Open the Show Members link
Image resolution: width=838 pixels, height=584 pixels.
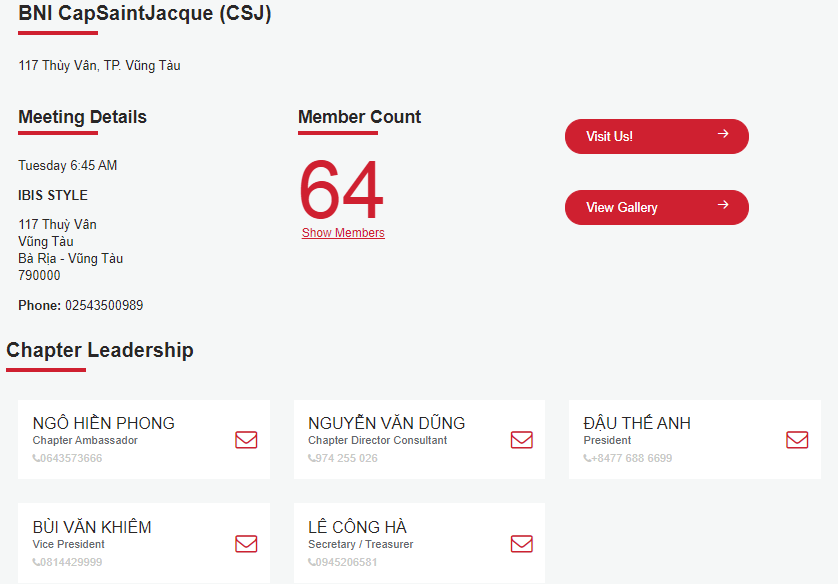tap(343, 233)
